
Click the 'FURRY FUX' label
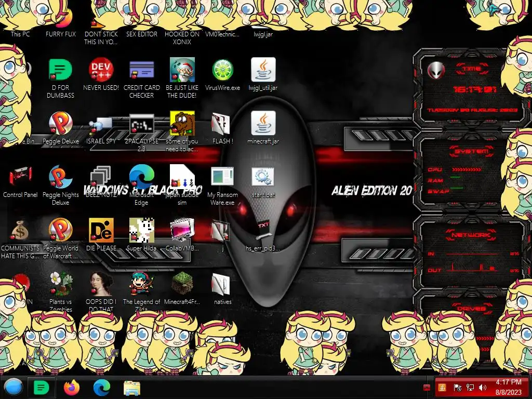60,34
